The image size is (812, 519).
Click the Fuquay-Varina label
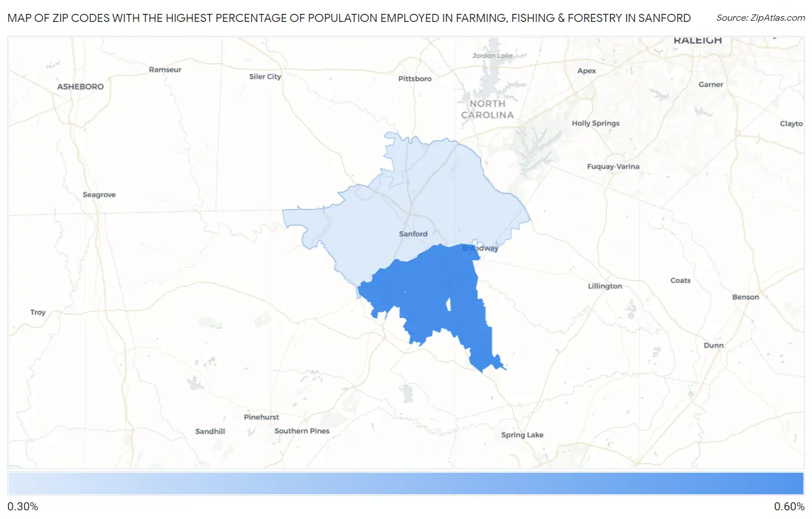click(613, 167)
